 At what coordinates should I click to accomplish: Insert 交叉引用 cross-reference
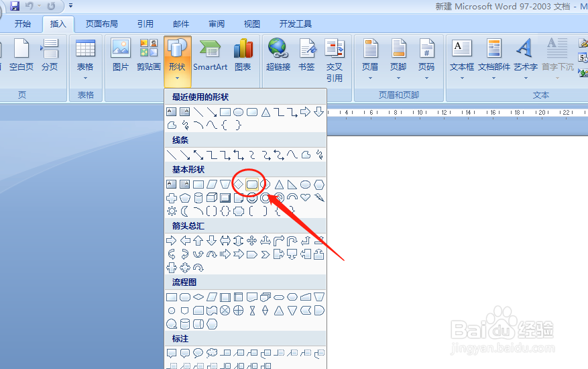click(x=335, y=60)
